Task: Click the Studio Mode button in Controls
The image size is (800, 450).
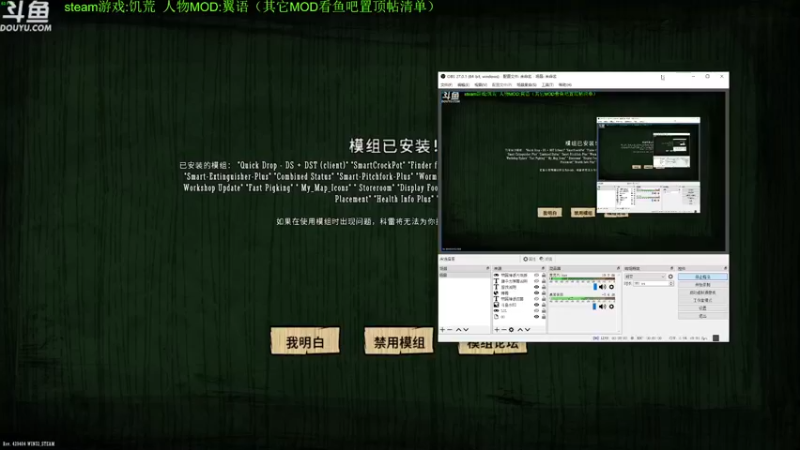Action: [703, 301]
